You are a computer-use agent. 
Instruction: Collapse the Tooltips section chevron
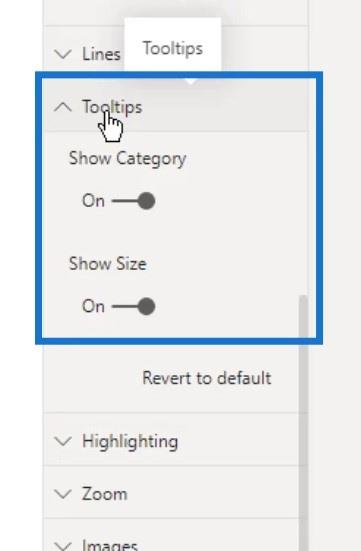click(63, 107)
